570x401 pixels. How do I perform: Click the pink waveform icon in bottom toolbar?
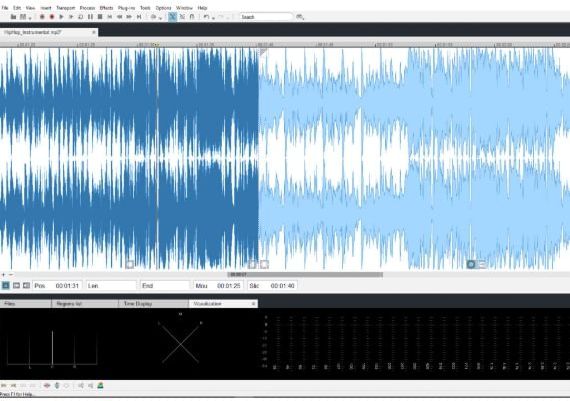(x=47, y=385)
